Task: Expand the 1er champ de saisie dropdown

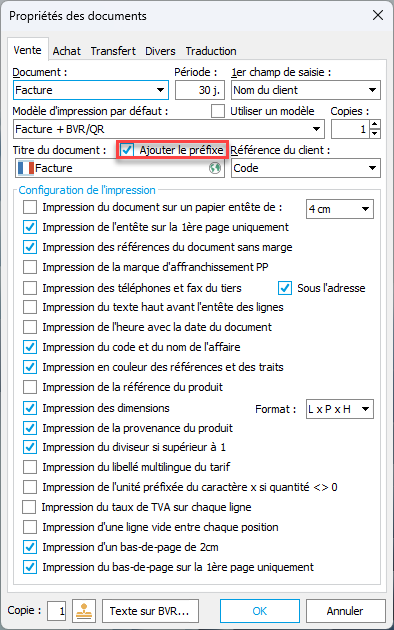Action: click(306, 90)
